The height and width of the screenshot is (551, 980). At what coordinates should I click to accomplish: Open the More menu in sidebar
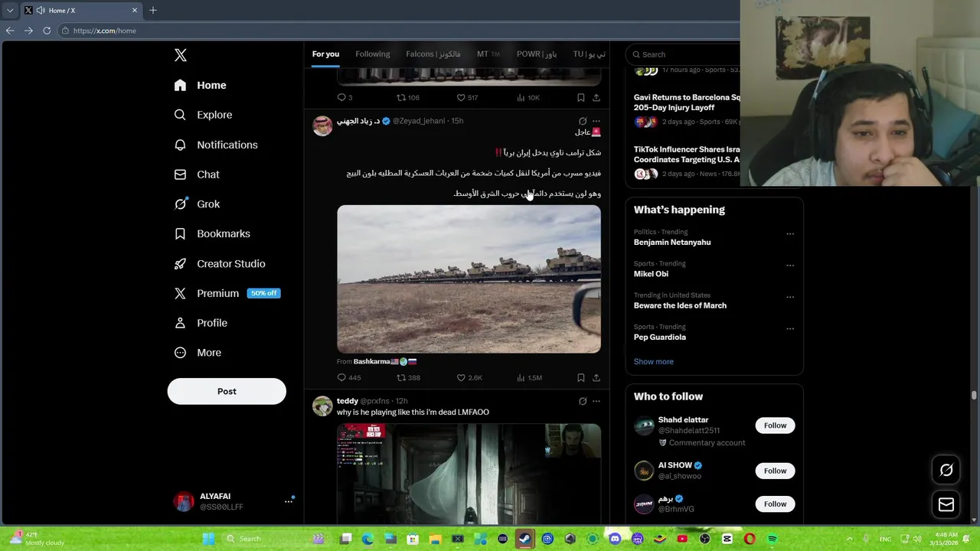tap(198, 353)
